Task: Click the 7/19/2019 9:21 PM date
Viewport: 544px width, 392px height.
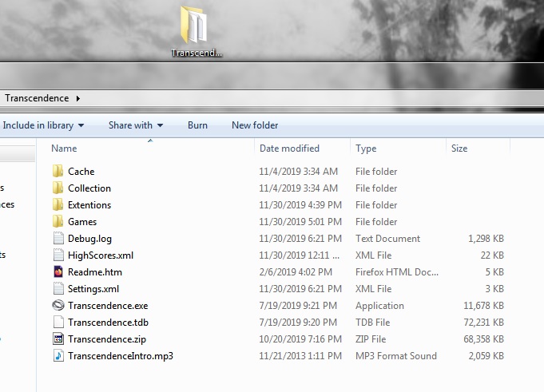Action: 298,306
